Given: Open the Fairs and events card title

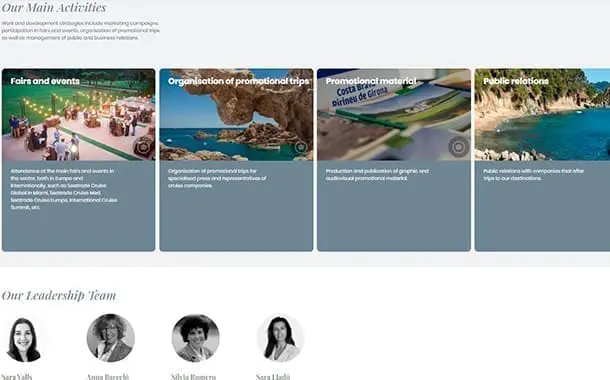Looking at the screenshot, I should coord(45,81).
